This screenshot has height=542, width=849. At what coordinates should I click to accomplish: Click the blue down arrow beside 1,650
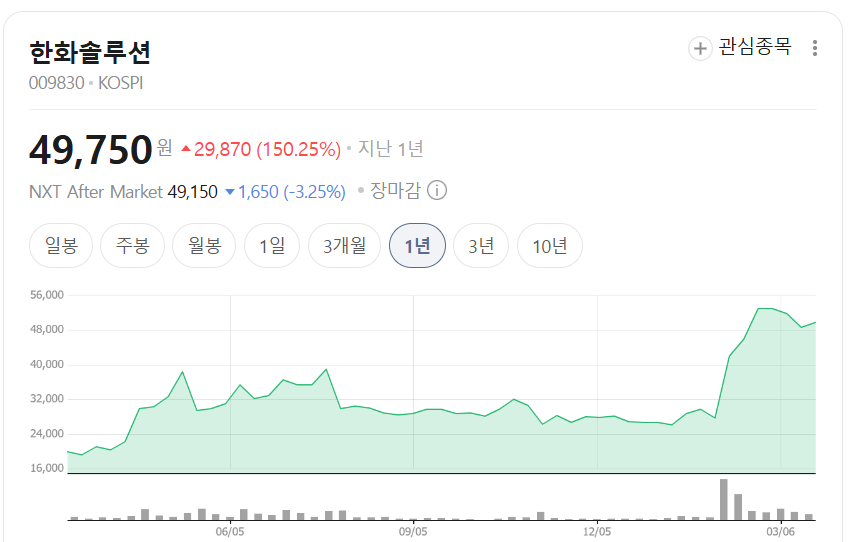(230, 192)
